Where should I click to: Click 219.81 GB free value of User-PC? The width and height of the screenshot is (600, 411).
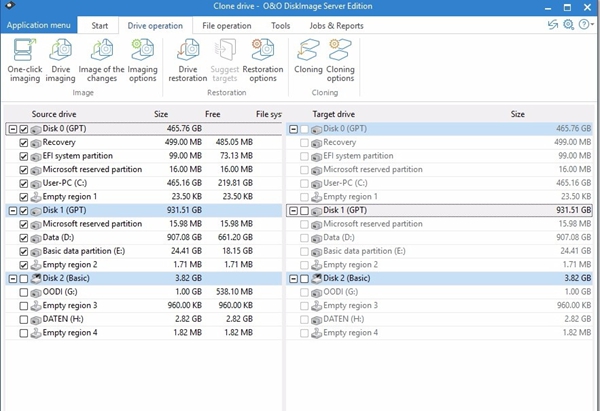click(x=235, y=183)
